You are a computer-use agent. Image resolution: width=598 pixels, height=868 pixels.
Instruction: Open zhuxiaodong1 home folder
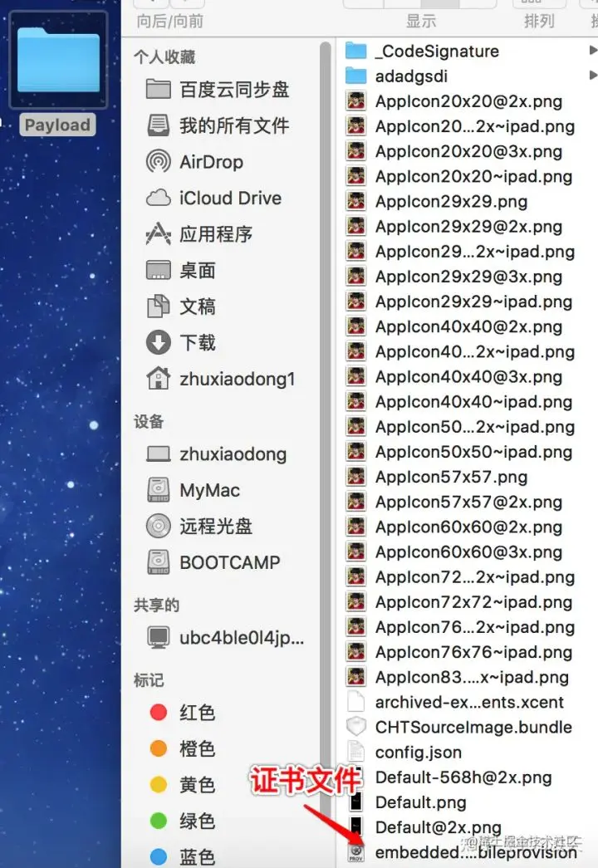pos(220,379)
